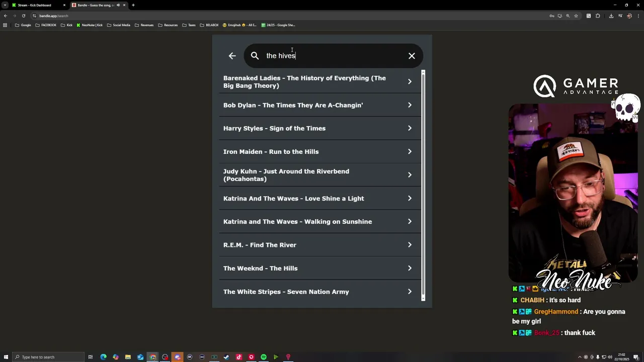Bookmark this page with the star icon

click(576, 16)
